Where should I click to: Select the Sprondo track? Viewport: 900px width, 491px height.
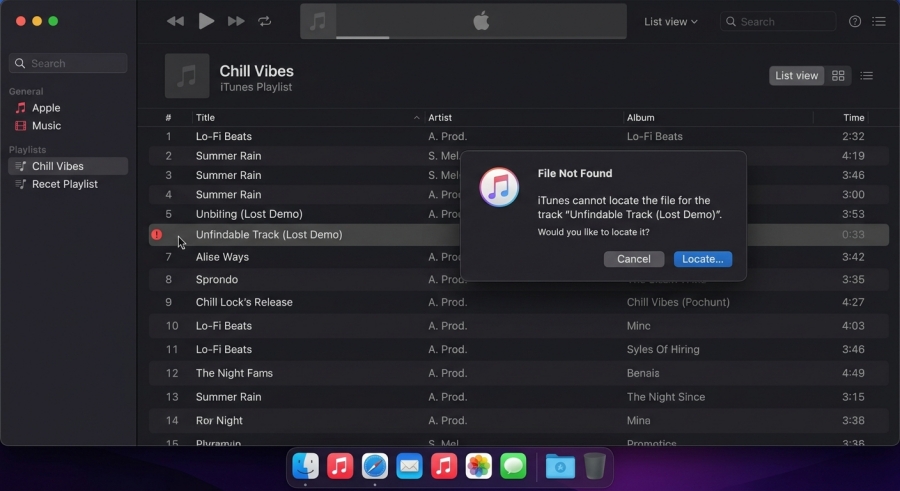(x=518, y=280)
